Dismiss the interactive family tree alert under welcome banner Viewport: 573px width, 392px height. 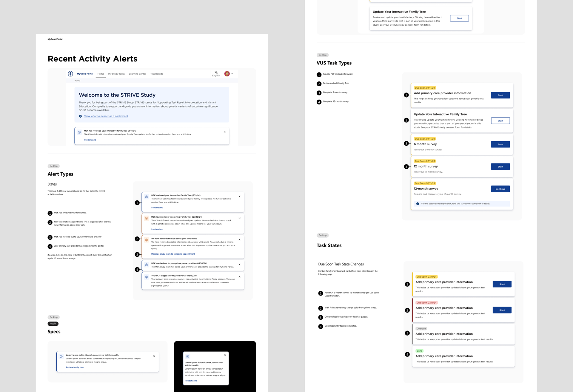click(225, 132)
